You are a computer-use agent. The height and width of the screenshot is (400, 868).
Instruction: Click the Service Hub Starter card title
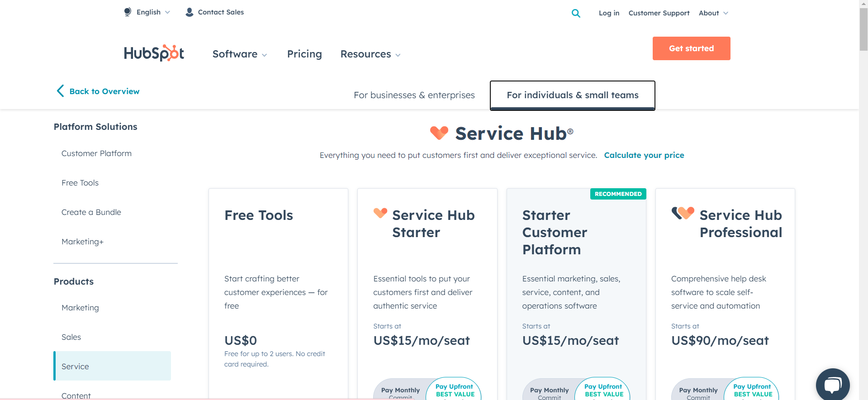pyautogui.click(x=433, y=224)
